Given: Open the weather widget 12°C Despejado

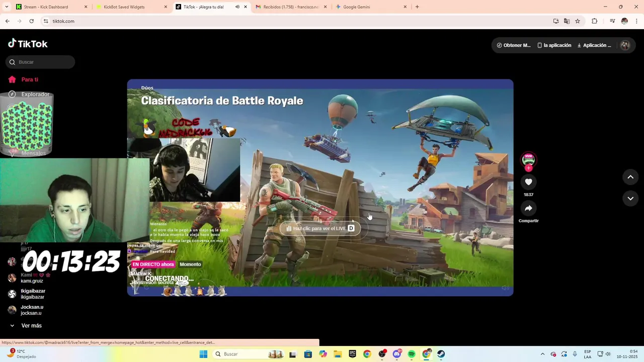Looking at the screenshot, I should coord(21,354).
